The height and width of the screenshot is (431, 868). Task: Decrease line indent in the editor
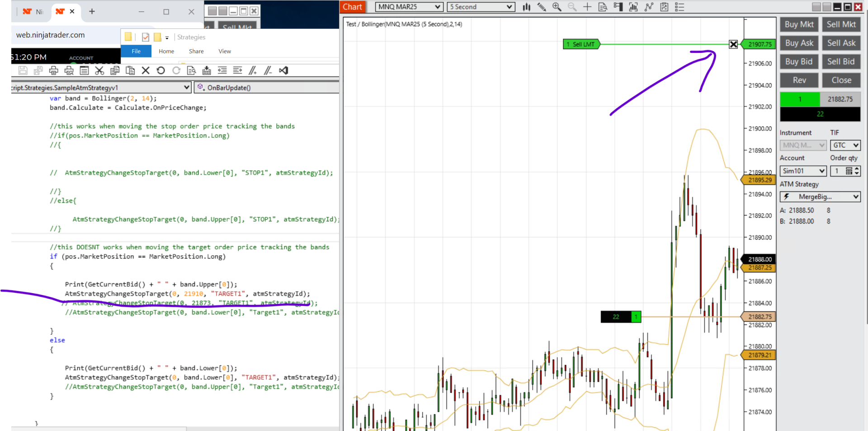click(x=222, y=70)
